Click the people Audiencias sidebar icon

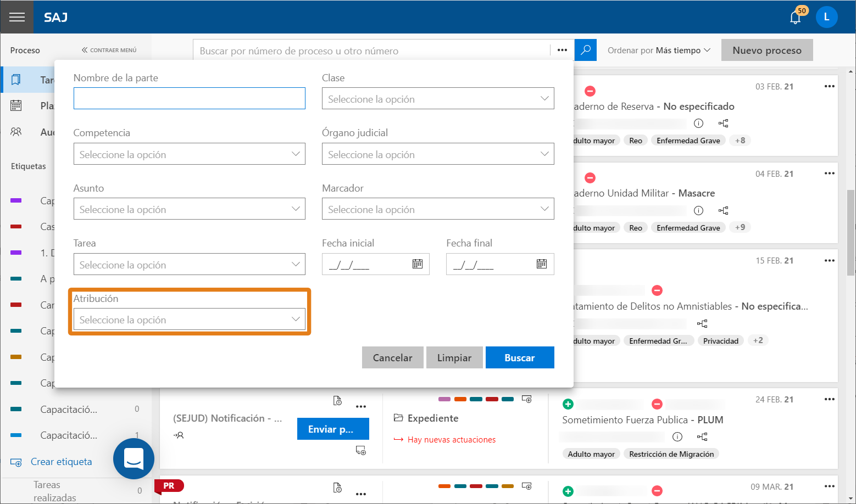[x=16, y=132]
